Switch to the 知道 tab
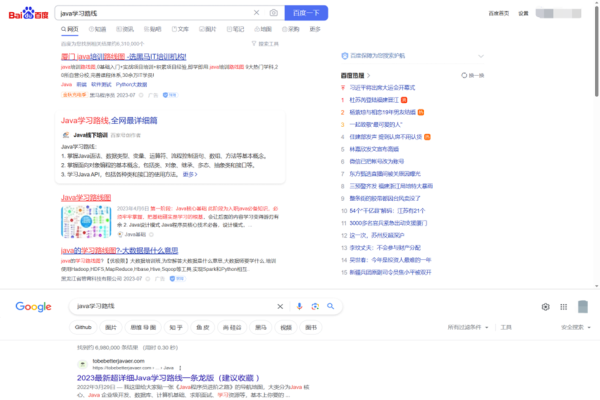The width and height of the screenshot is (600, 400). (98, 29)
